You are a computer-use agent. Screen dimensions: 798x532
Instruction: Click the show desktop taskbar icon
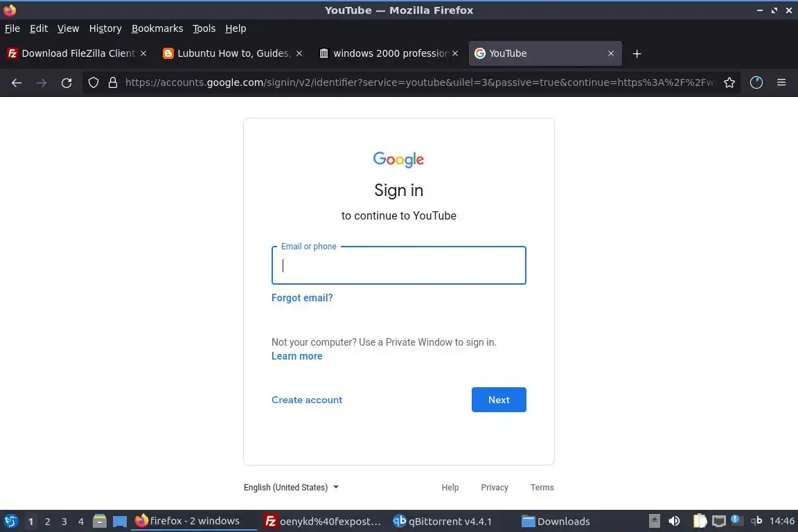(x=120, y=521)
